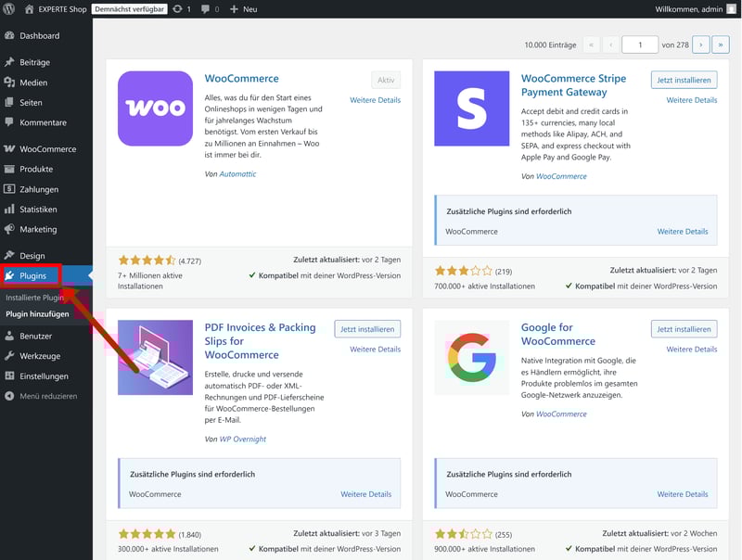Click the WP Overnight author link
The width and height of the screenshot is (742, 560).
coord(242,439)
